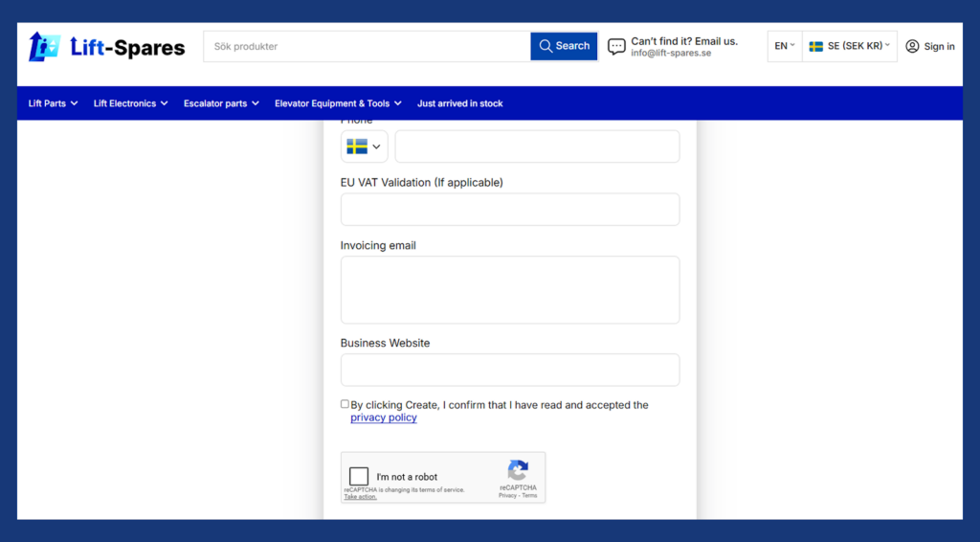Click the chat bubble icon beside email contact

tap(616, 47)
